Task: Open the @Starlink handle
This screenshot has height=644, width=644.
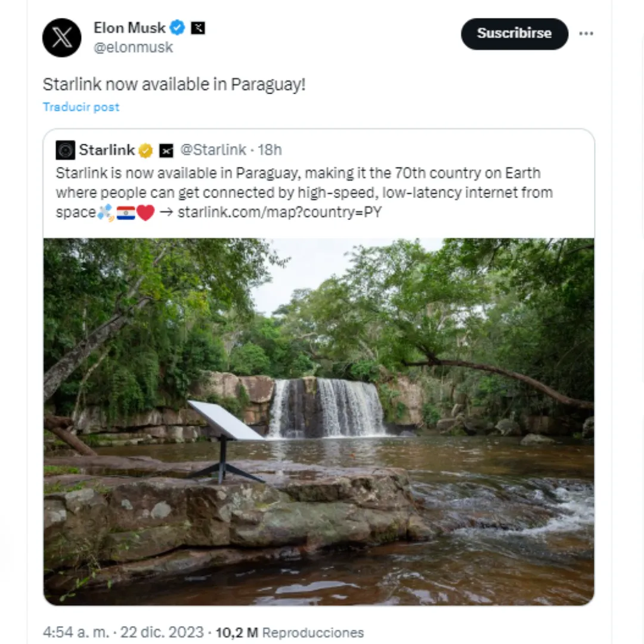Action: 213,150
